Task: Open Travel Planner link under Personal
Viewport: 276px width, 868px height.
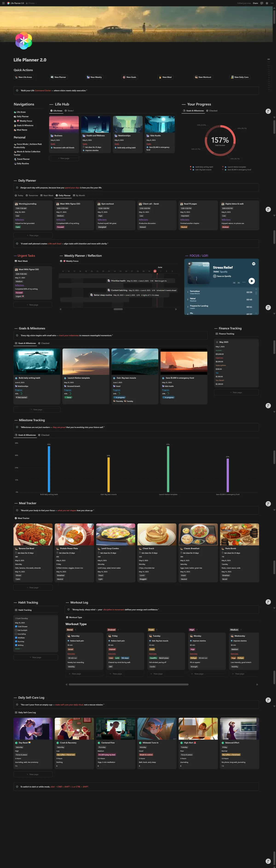Action: pyautogui.click(x=22, y=159)
